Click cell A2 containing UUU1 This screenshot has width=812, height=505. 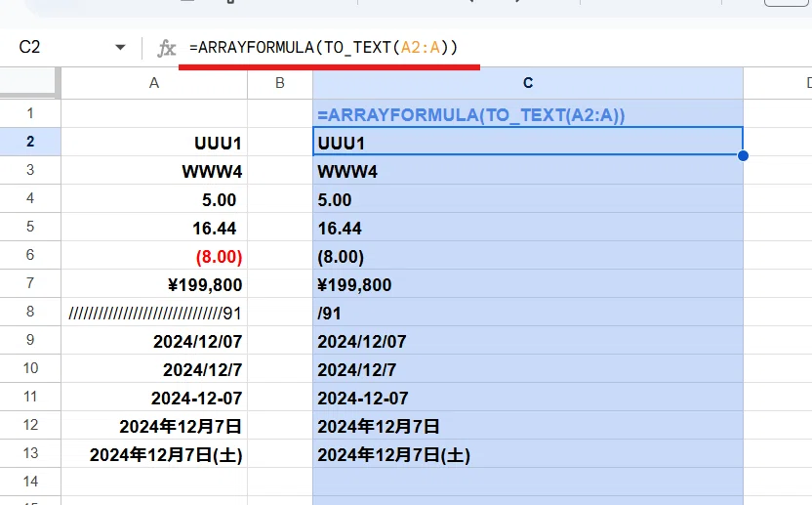pos(154,142)
